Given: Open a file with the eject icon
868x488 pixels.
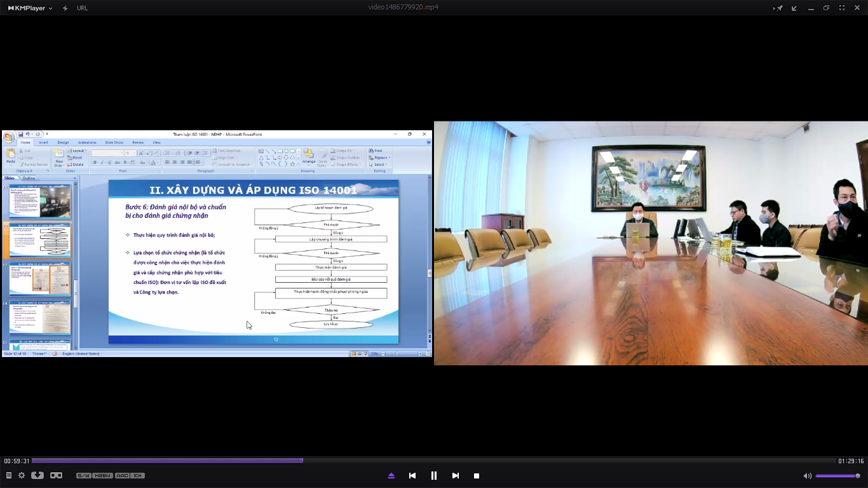Looking at the screenshot, I should pyautogui.click(x=391, y=475).
